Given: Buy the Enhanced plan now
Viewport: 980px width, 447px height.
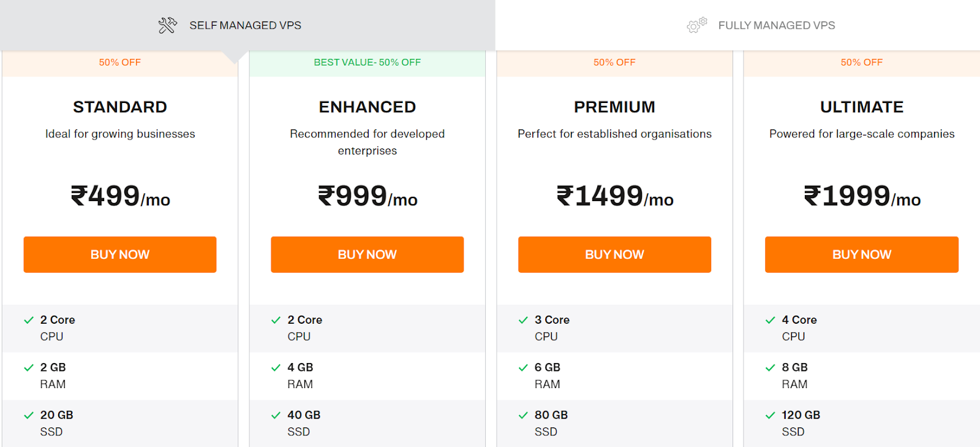Looking at the screenshot, I should pyautogui.click(x=367, y=254).
